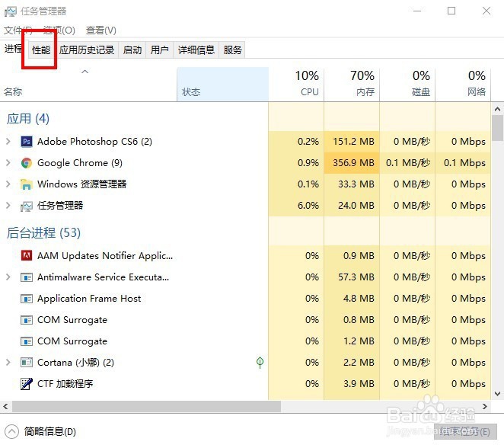This screenshot has width=504, height=448.
Task: Click the first COM Surrogate icon
Action: 27,320
